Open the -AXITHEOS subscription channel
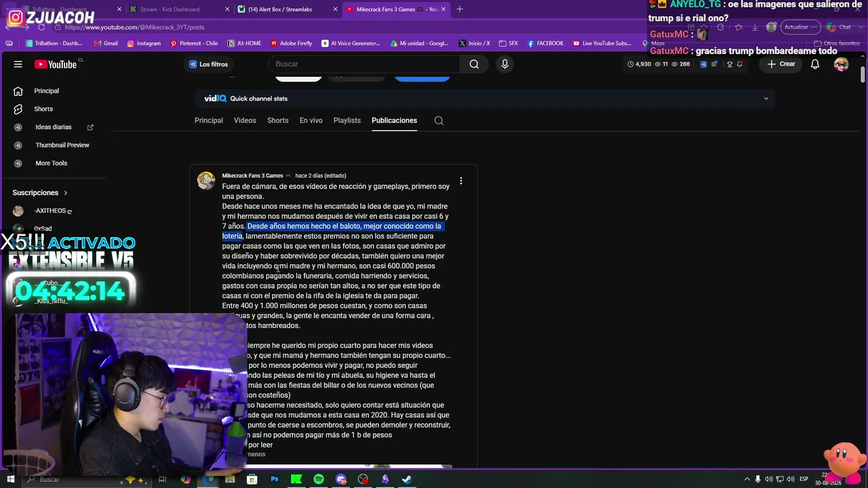 click(x=54, y=211)
